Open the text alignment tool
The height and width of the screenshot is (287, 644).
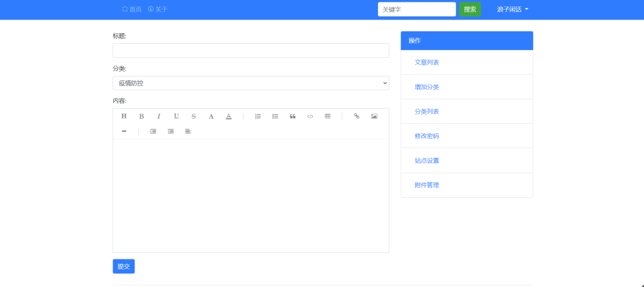pos(188,131)
